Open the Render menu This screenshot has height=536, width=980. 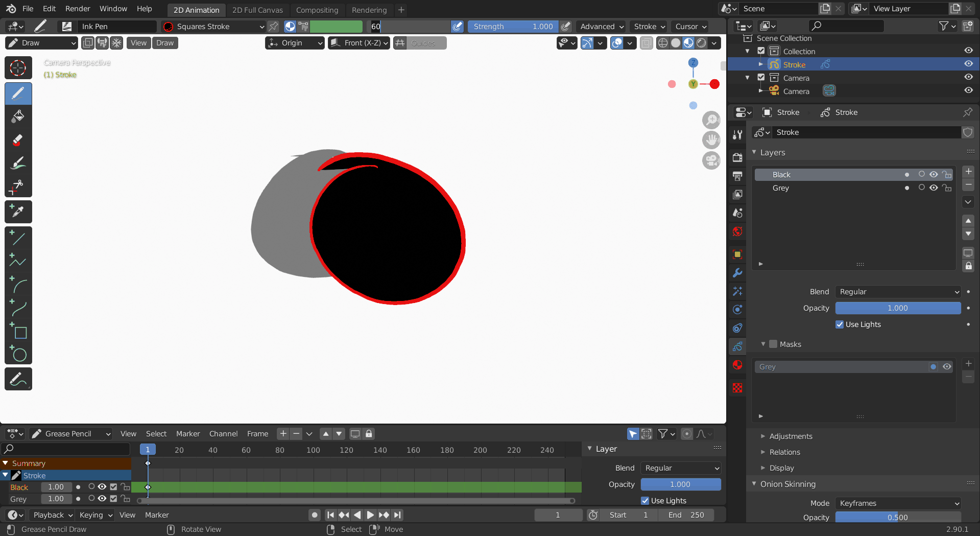tap(78, 9)
